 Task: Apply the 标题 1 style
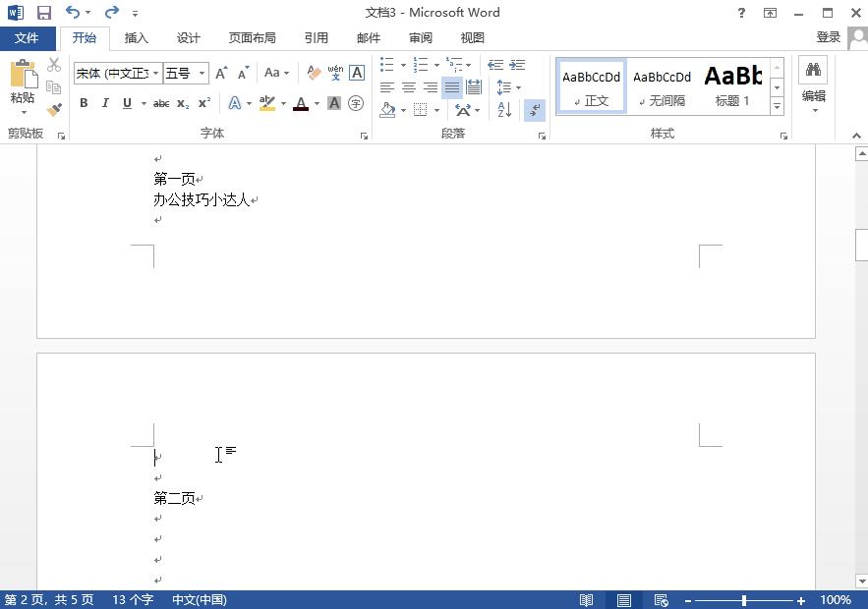[733, 84]
